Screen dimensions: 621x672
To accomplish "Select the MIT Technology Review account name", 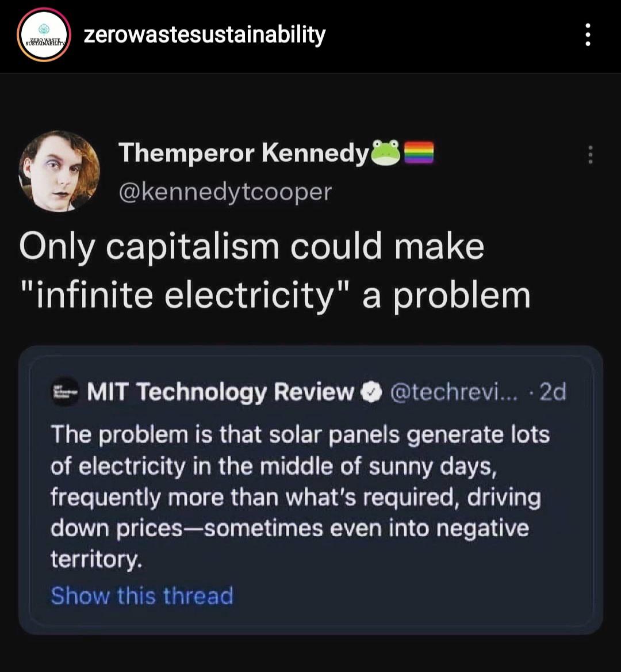I will (x=220, y=392).
